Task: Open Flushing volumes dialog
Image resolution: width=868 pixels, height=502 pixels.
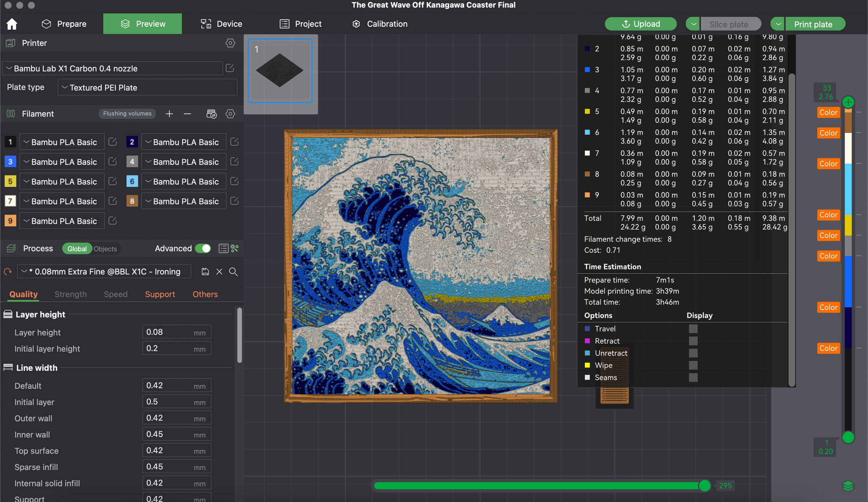Action: pyautogui.click(x=127, y=114)
